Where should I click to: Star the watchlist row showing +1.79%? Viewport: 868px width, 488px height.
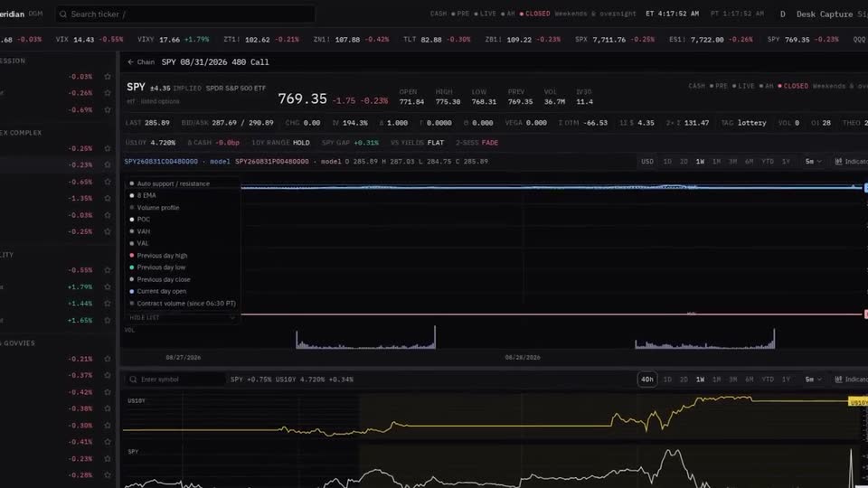108,286
